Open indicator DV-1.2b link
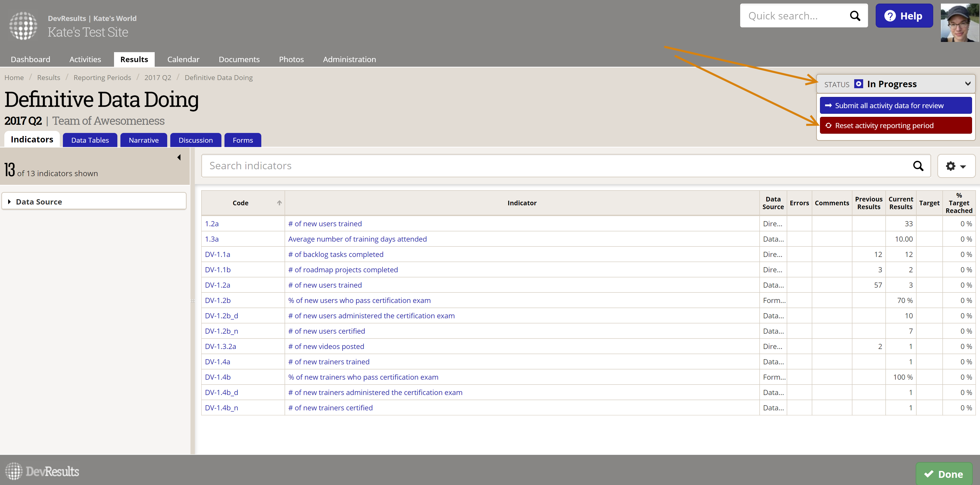The image size is (980, 485). pos(218,300)
